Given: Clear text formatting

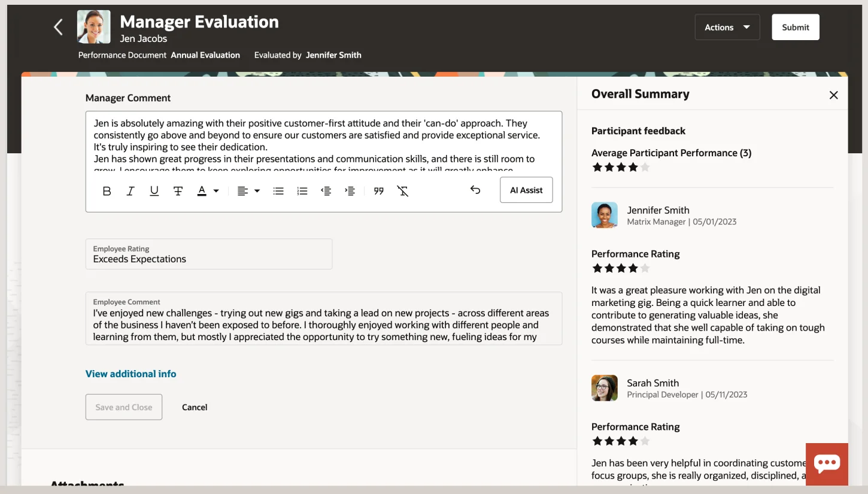Looking at the screenshot, I should coord(403,191).
